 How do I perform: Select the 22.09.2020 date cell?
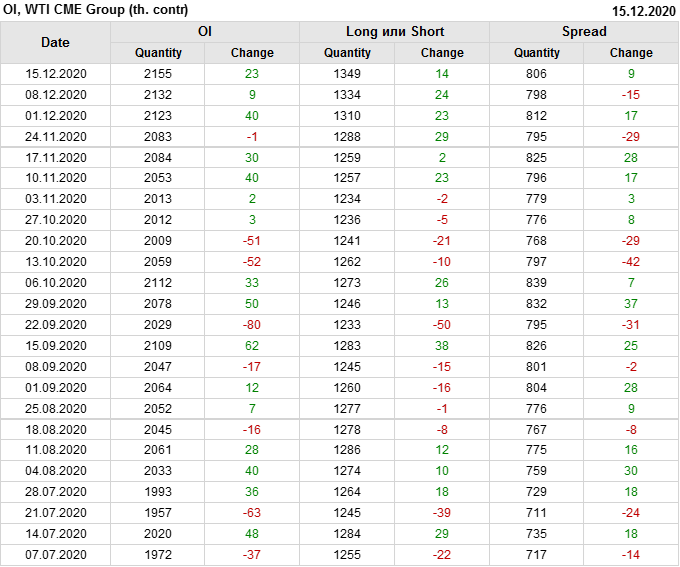pyautogui.click(x=56, y=325)
